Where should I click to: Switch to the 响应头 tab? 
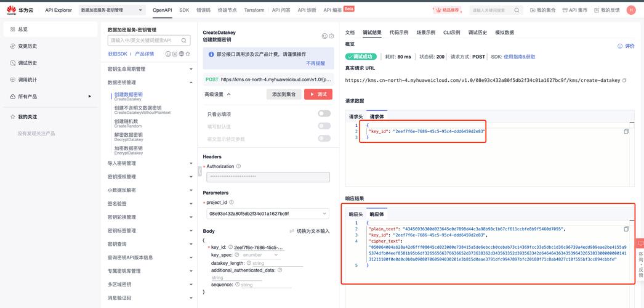(x=356, y=214)
